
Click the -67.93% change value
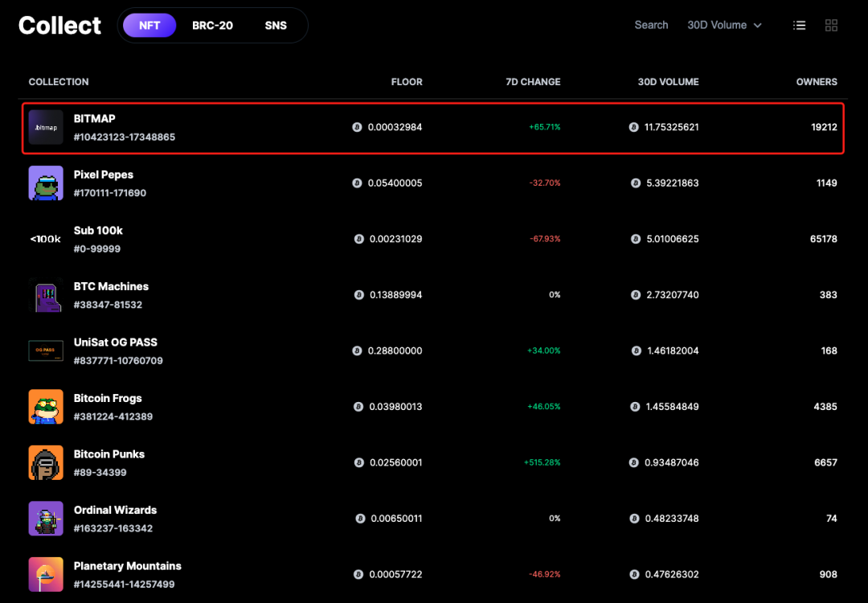coord(545,240)
